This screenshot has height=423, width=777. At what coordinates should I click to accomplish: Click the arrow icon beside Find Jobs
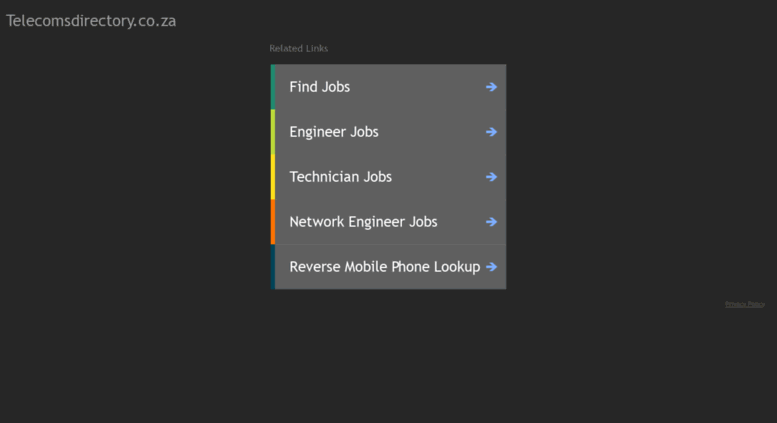[x=491, y=87]
